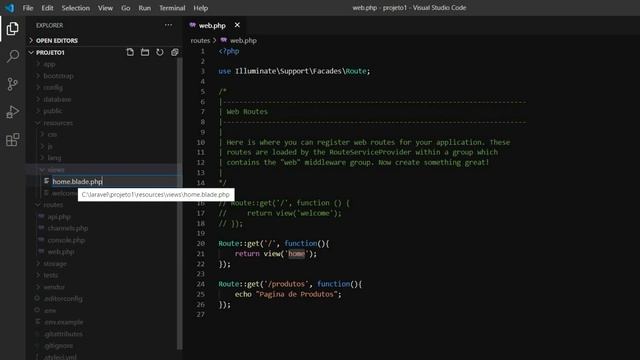Image resolution: width=640 pixels, height=360 pixels.
Task: Open the .gitattributes file
Action: pos(63,334)
